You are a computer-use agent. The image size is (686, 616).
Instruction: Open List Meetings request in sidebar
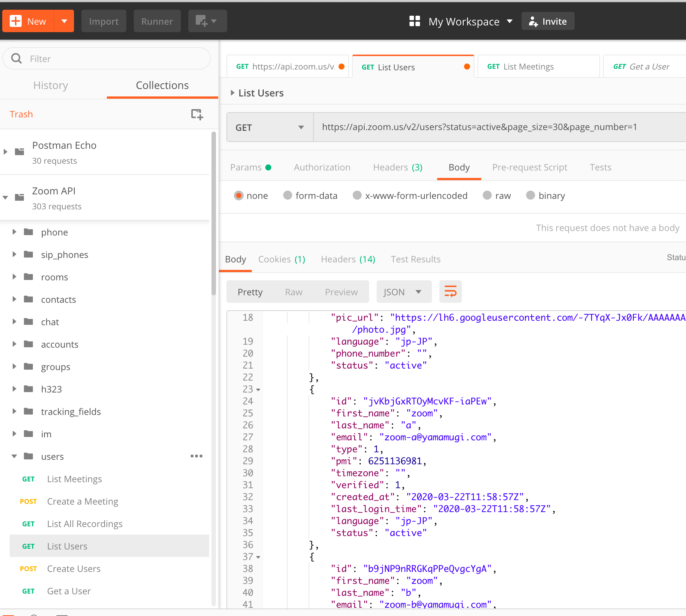pyautogui.click(x=109, y=479)
